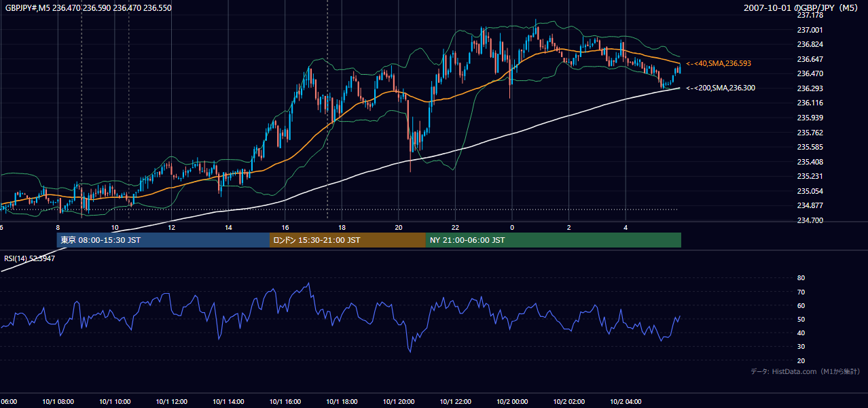Click hour label 0 above session bars
Viewport: 868px width, 408px height.
(512, 227)
